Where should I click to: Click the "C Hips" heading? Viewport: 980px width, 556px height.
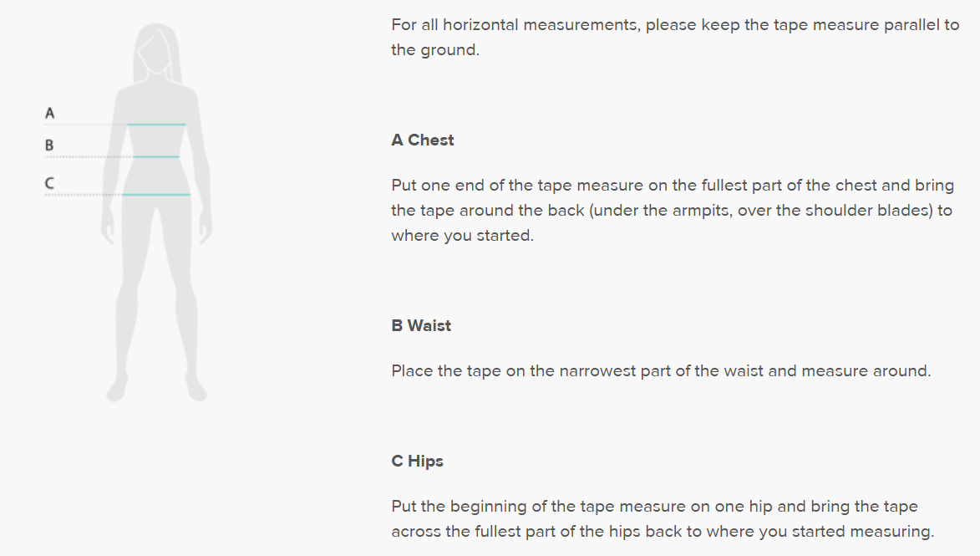(417, 461)
